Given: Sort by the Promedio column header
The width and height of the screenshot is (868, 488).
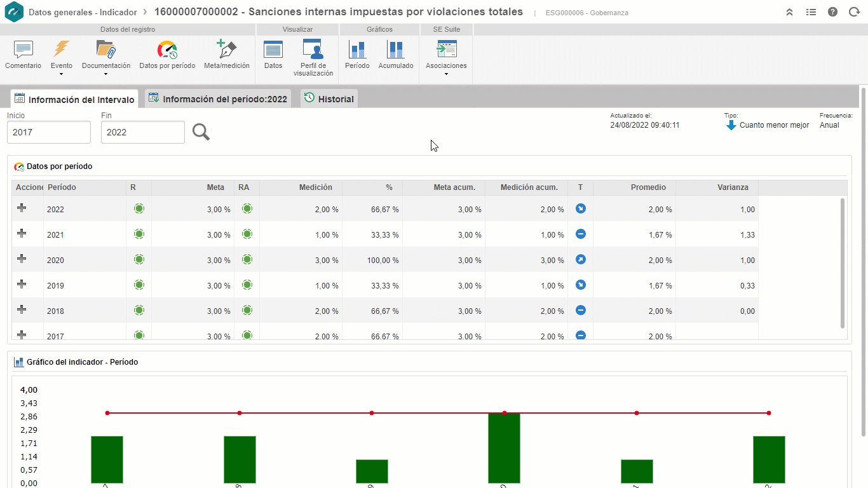Looking at the screenshot, I should (x=634, y=187).
